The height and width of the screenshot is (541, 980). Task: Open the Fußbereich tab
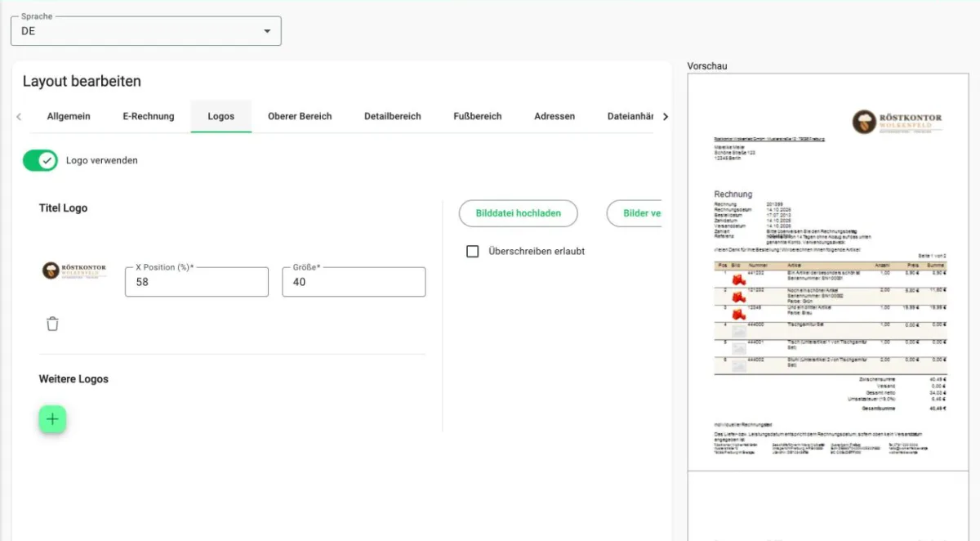tap(478, 116)
